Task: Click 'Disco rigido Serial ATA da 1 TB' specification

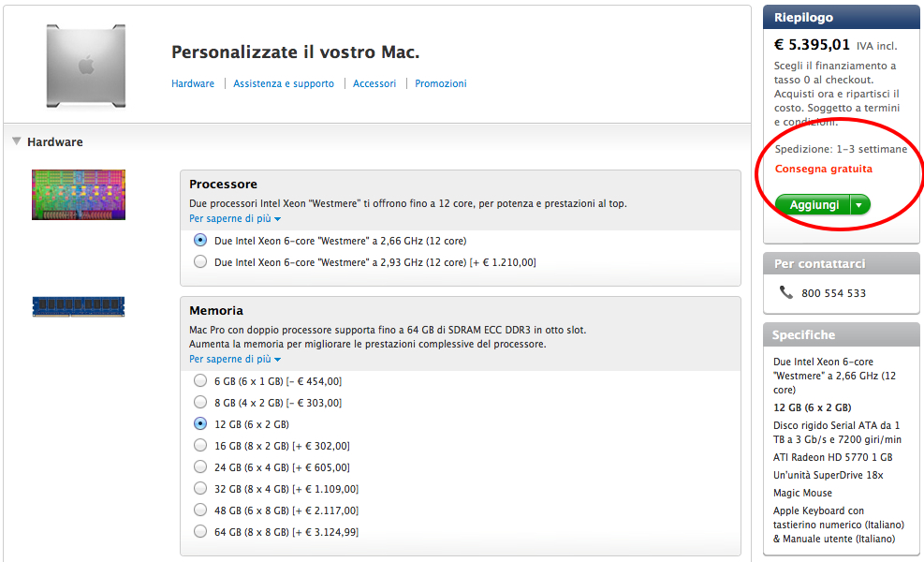Action: point(837,432)
